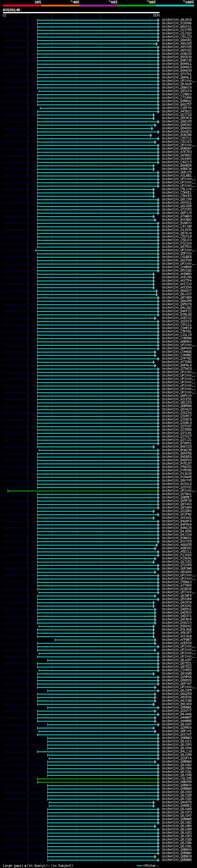
Task: Click hit UniRef100_Q6H4L2
Action: tap(177, 78)
